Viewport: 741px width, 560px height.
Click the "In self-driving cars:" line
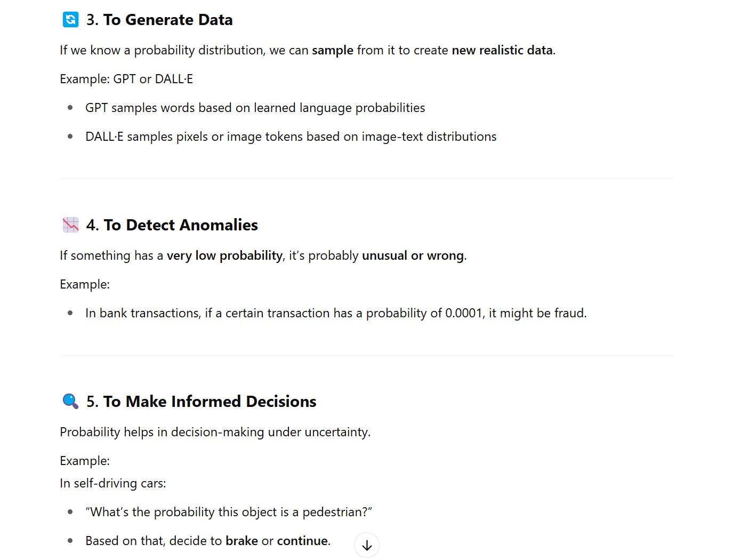113,483
